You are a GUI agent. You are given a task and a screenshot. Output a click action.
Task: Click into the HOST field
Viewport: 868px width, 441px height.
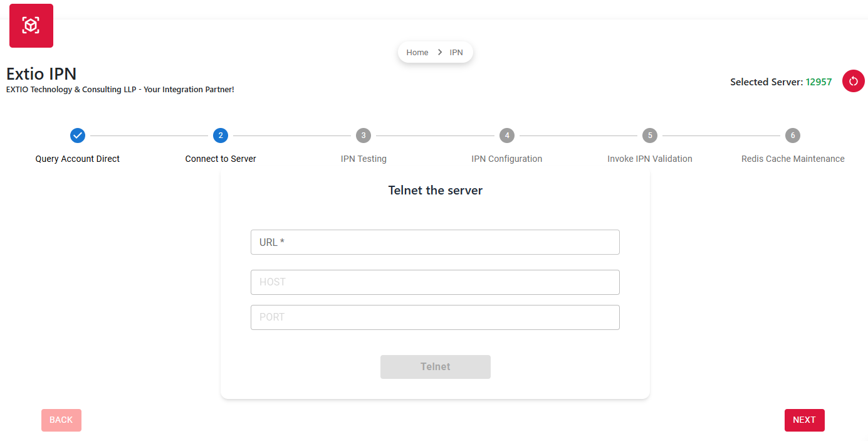pos(435,282)
